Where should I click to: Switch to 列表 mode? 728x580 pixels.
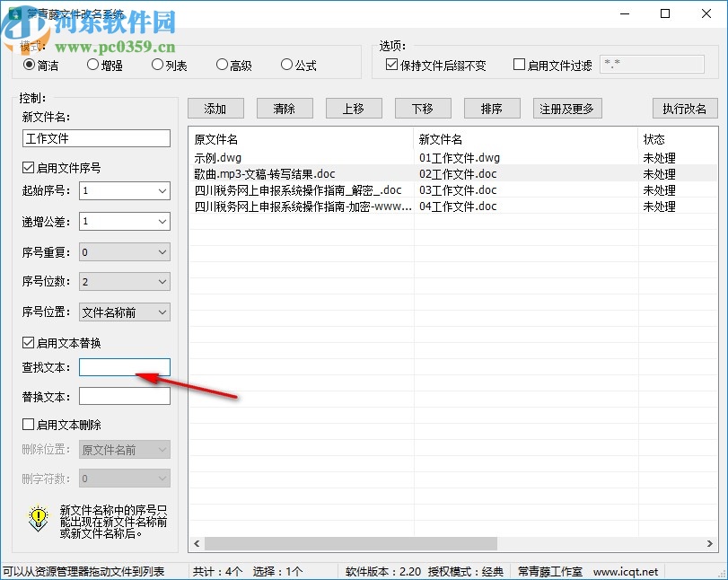pyautogui.click(x=157, y=65)
